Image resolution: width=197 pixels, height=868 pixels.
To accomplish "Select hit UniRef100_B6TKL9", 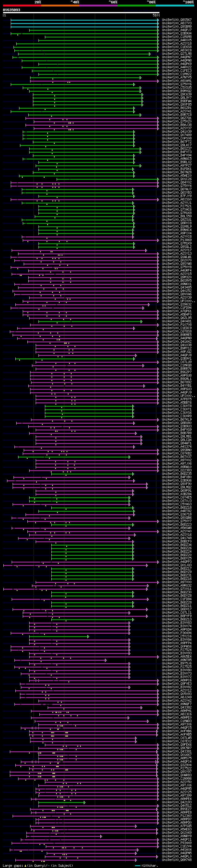I will 177,419.
